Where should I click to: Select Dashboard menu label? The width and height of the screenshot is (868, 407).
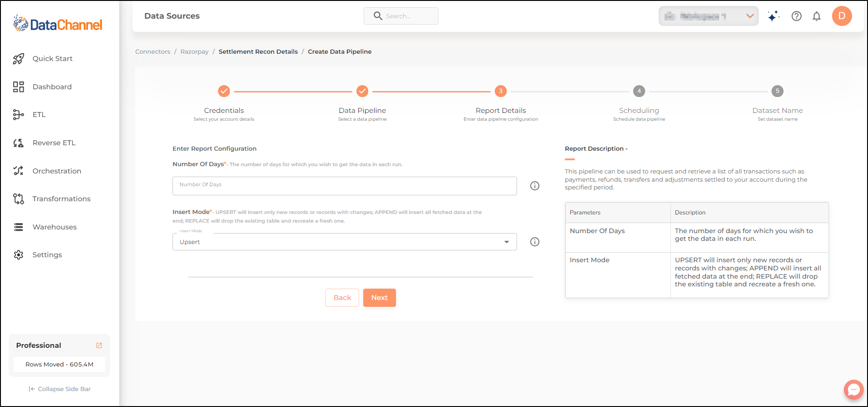52,87
